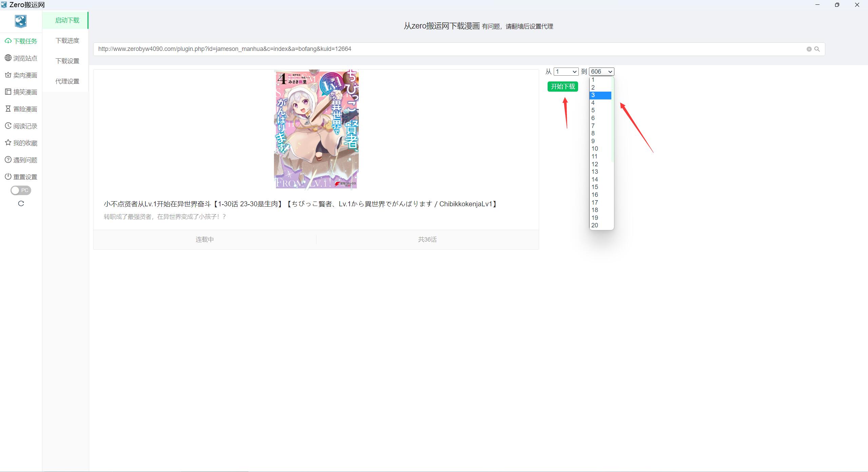Open 阅读记录 via the clock icon
The width and height of the screenshot is (868, 472).
coord(8,126)
